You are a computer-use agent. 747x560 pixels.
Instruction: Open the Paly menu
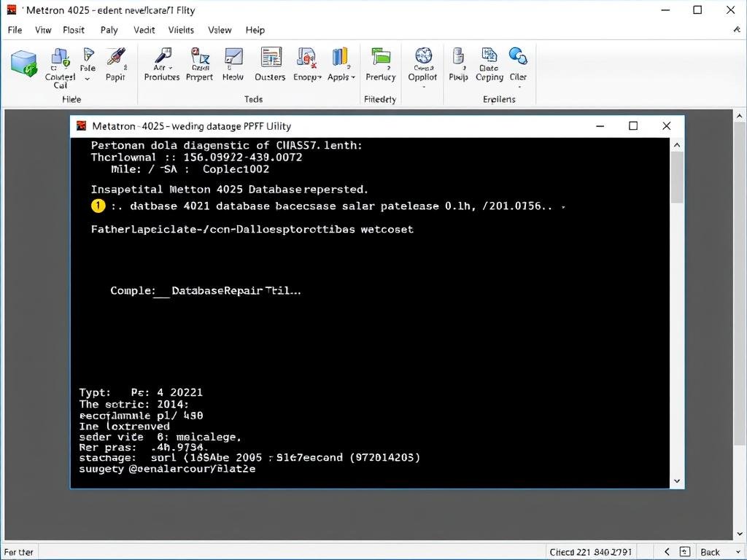click(109, 30)
